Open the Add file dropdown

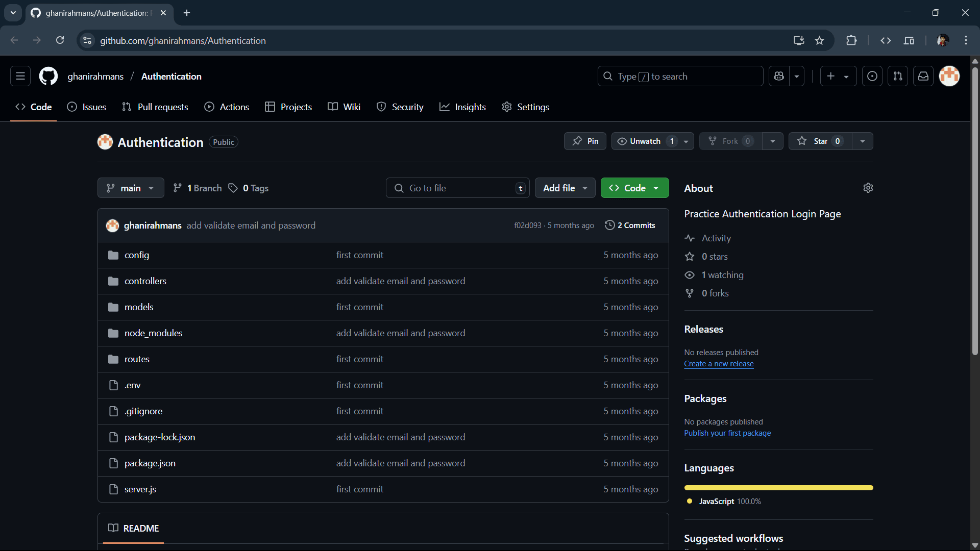pos(565,188)
